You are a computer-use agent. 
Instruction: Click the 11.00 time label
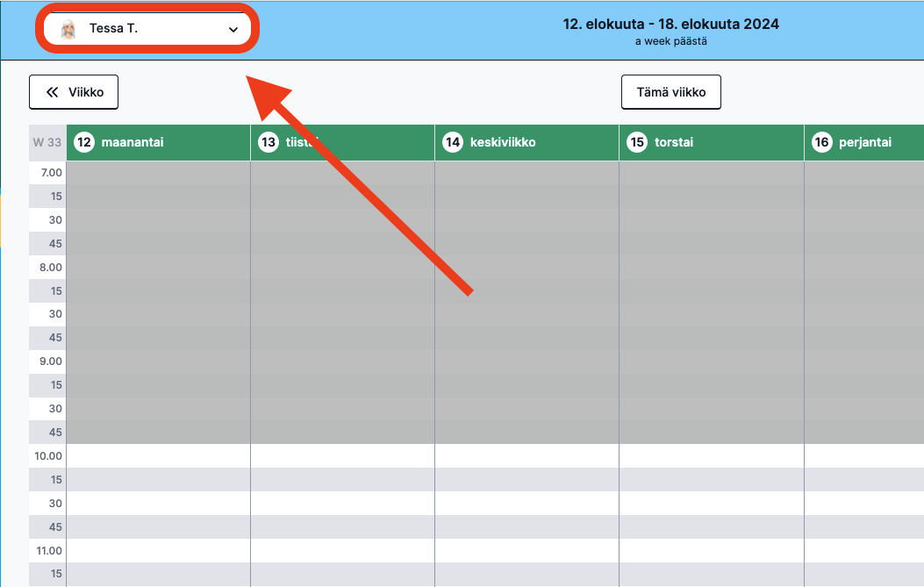pos(49,550)
